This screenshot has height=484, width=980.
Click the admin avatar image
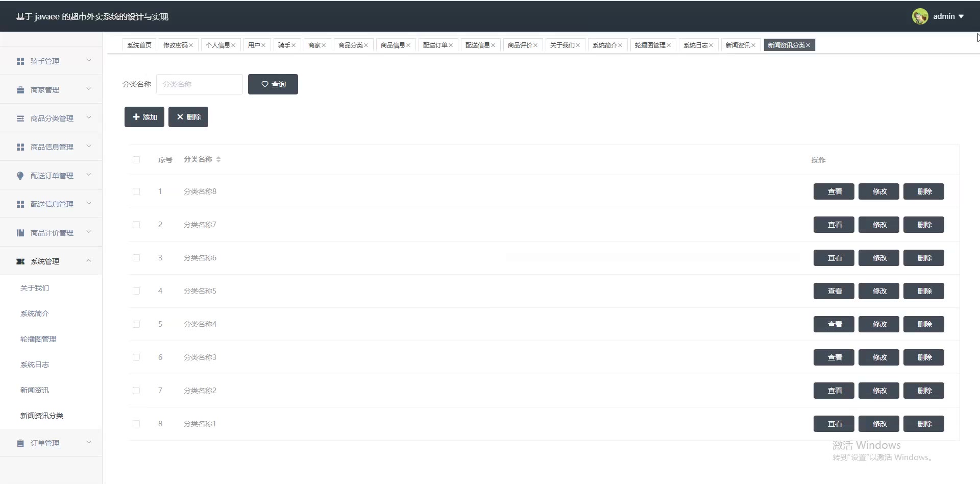pos(920,16)
